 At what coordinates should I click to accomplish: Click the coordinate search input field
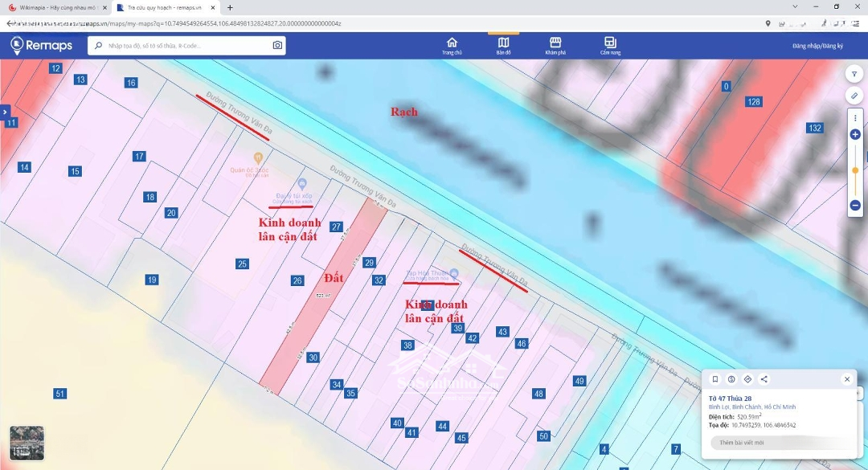coord(185,46)
